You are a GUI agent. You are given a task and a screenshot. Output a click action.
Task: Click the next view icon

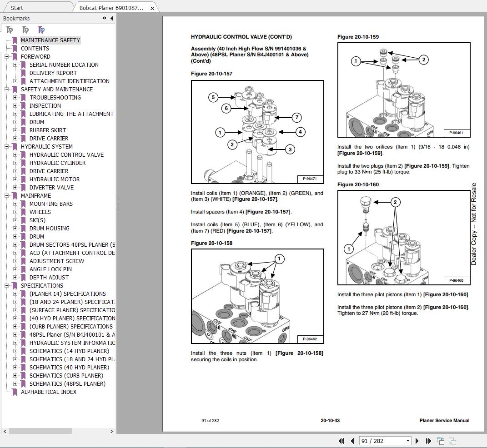(452, 441)
